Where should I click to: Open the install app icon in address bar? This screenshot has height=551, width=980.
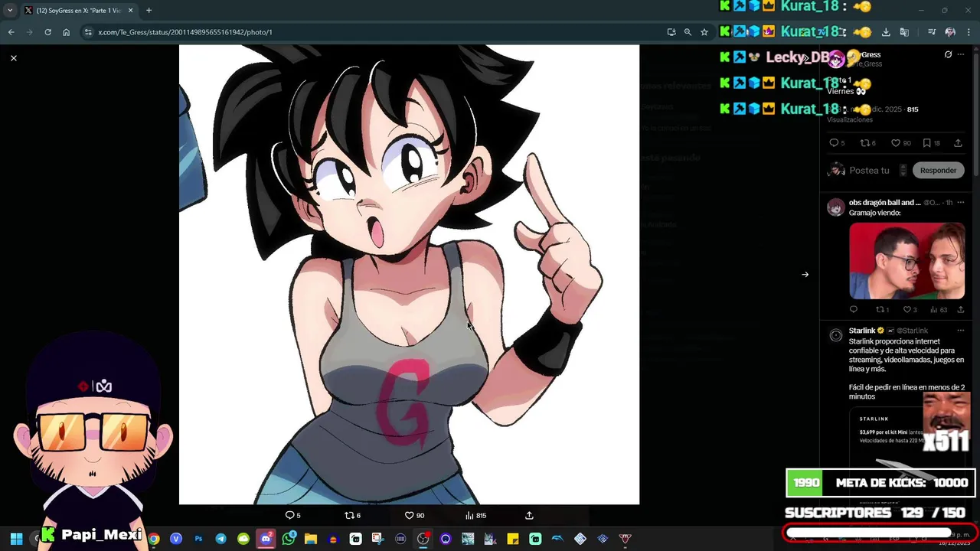(671, 32)
